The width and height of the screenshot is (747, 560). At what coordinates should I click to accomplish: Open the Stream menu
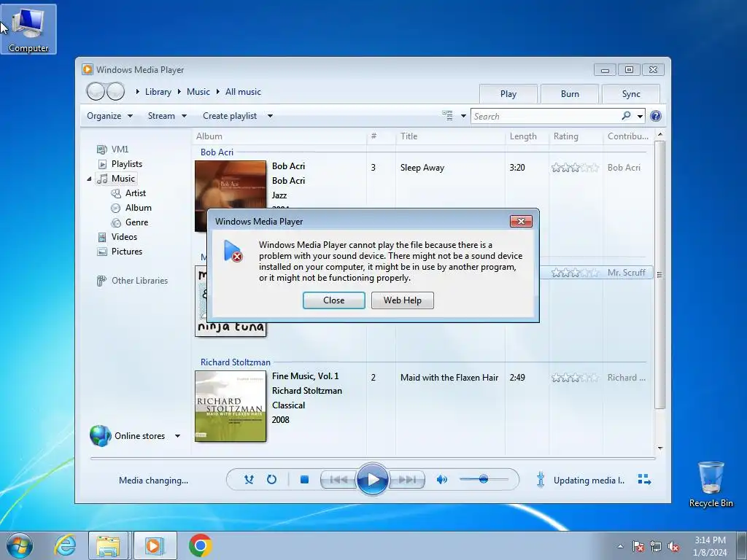(167, 116)
